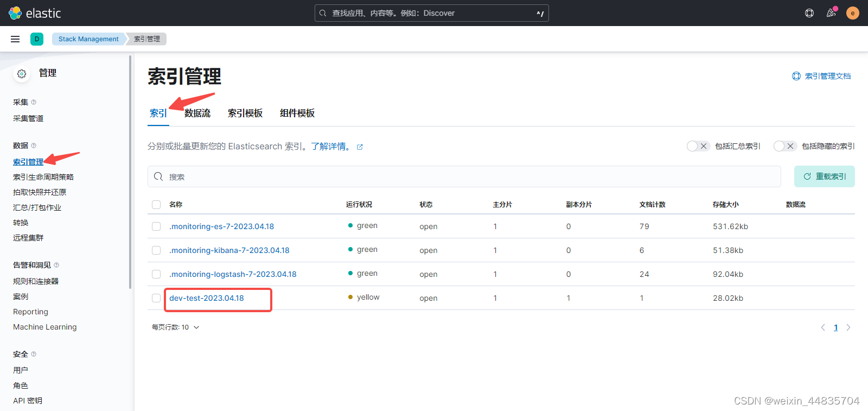868x411 pixels.
Task: Open 角色 in sidebar
Action: pos(21,385)
